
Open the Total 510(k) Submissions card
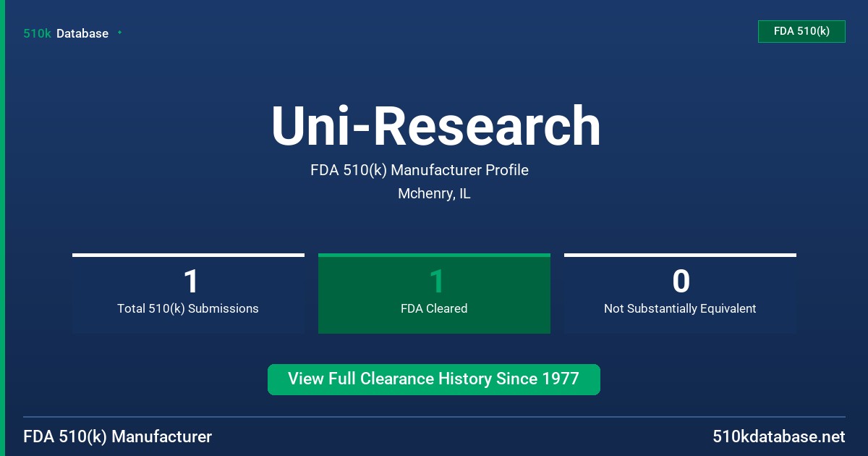coord(188,294)
